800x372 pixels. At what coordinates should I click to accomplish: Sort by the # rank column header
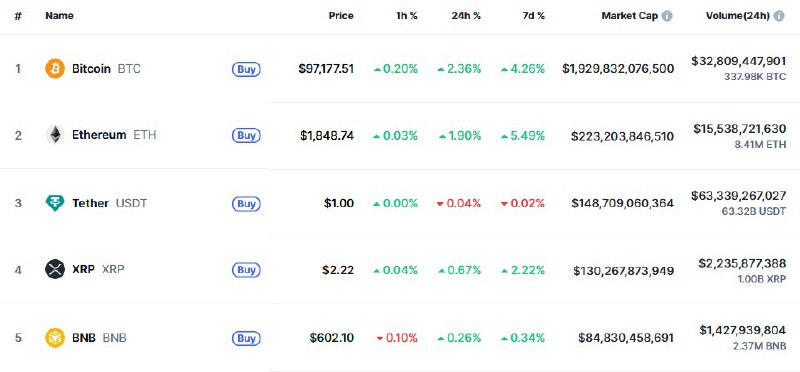18,16
